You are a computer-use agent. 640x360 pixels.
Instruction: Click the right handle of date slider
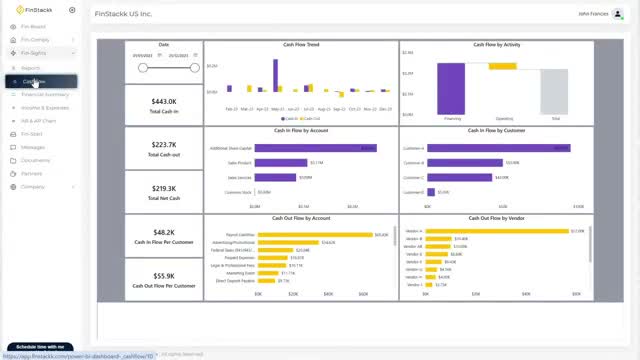[195, 68]
